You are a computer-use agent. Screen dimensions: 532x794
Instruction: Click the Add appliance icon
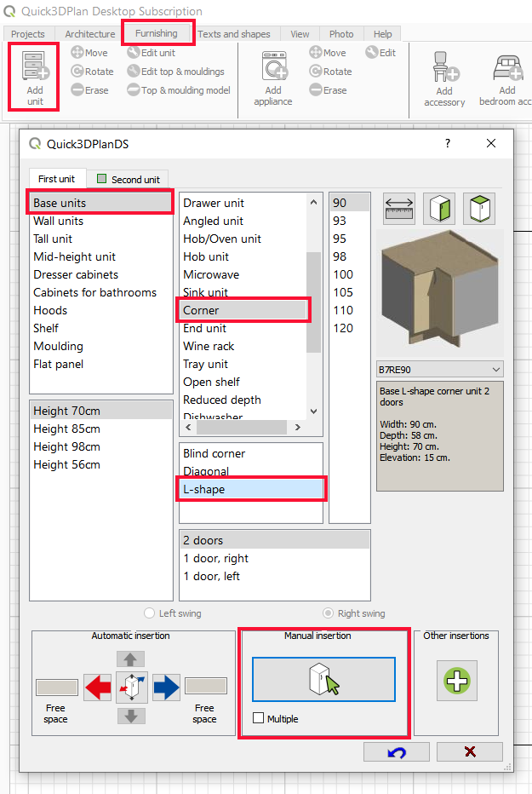pyautogui.click(x=273, y=66)
